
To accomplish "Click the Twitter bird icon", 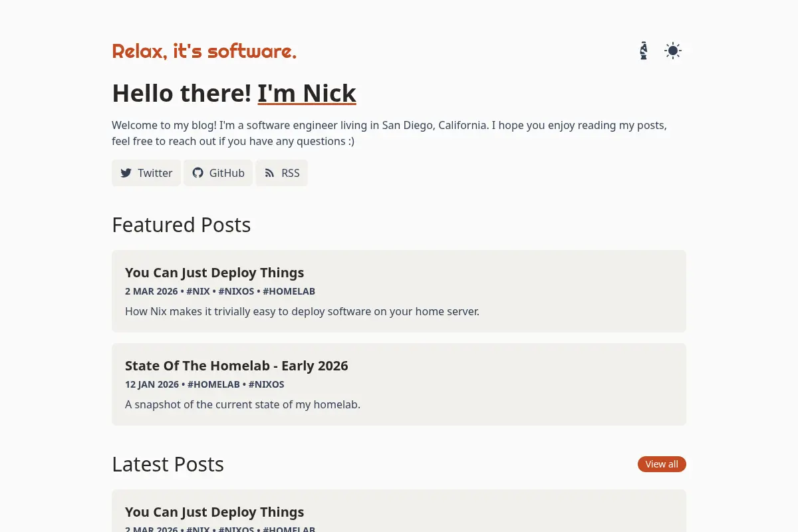I will pos(126,173).
